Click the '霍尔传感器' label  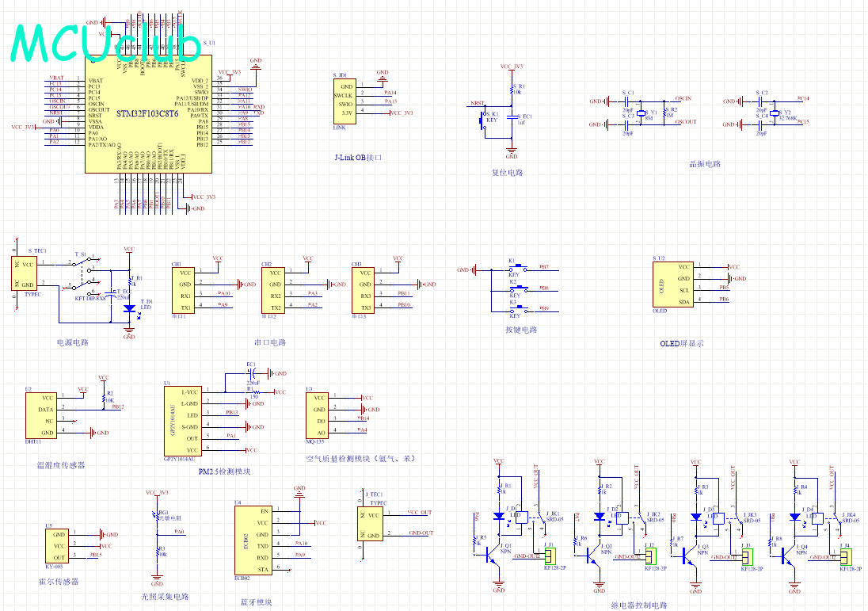click(58, 582)
